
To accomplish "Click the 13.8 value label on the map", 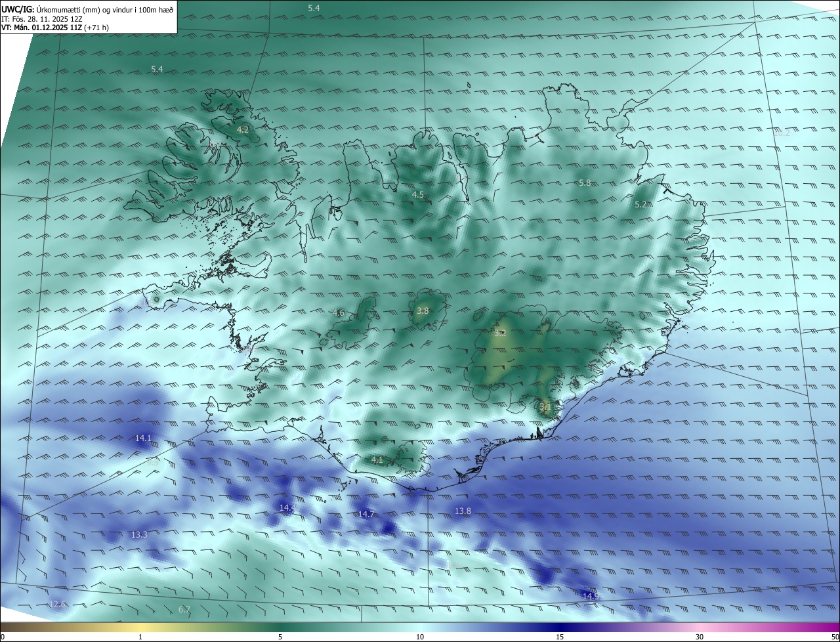I will point(463,511).
